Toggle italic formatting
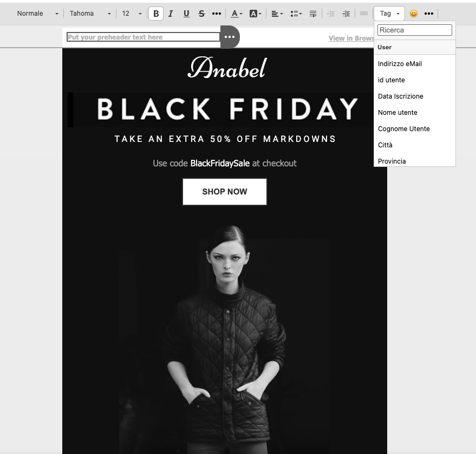This screenshot has width=476, height=454. point(171,14)
